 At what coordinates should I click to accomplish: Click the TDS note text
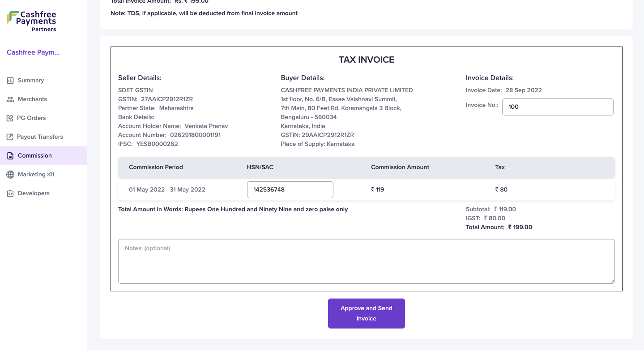(x=204, y=13)
